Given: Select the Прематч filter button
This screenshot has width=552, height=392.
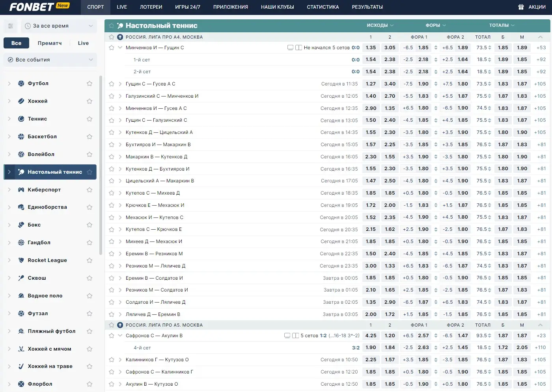Looking at the screenshot, I should point(50,43).
